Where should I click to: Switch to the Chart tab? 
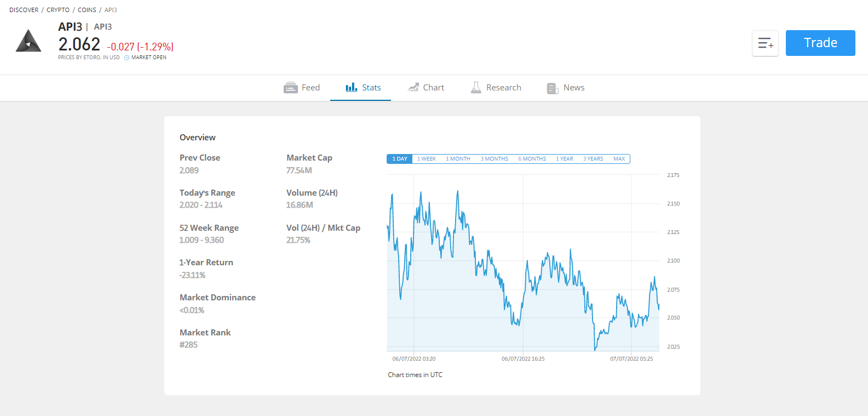426,88
